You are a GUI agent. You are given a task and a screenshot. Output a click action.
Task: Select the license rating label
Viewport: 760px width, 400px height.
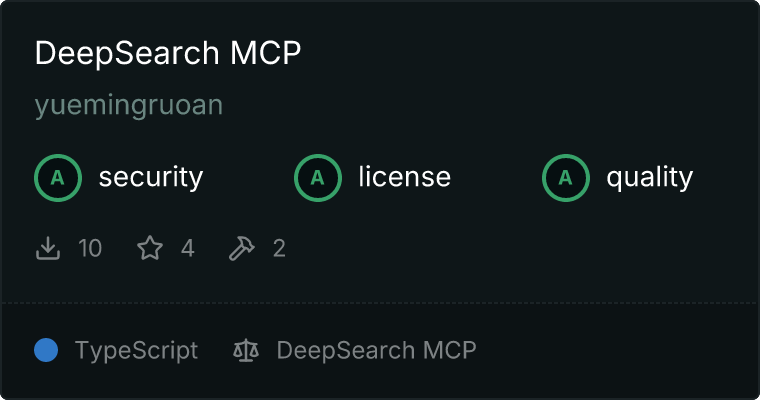405,176
